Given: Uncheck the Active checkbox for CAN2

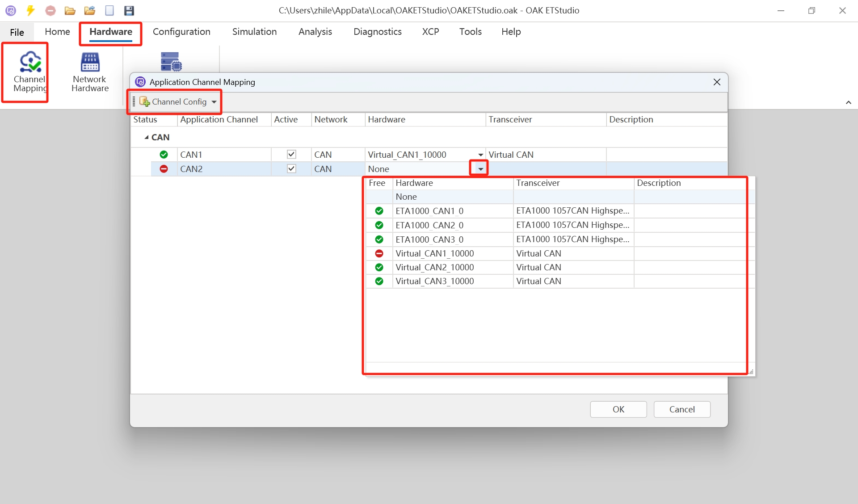Looking at the screenshot, I should point(291,168).
